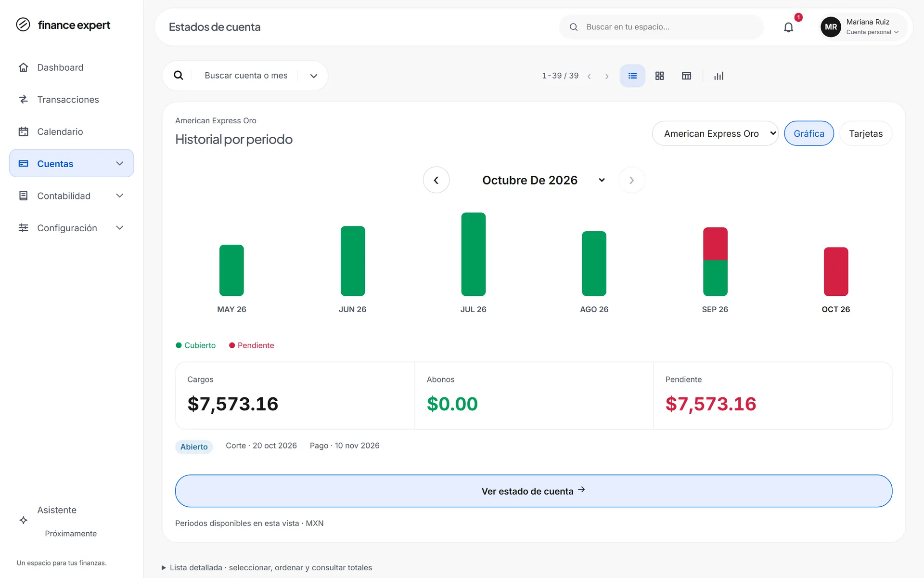Select the JUL 26 green bar

tap(473, 254)
